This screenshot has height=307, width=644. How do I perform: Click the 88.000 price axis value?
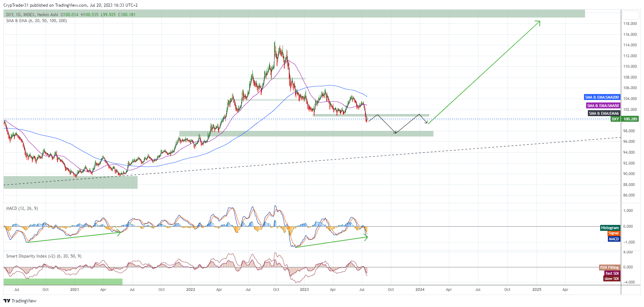click(629, 185)
